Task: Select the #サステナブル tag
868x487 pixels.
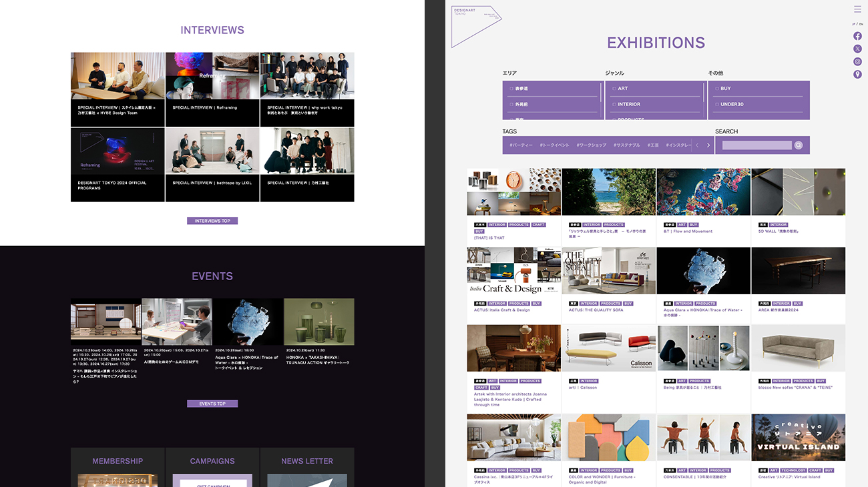Action: click(627, 145)
